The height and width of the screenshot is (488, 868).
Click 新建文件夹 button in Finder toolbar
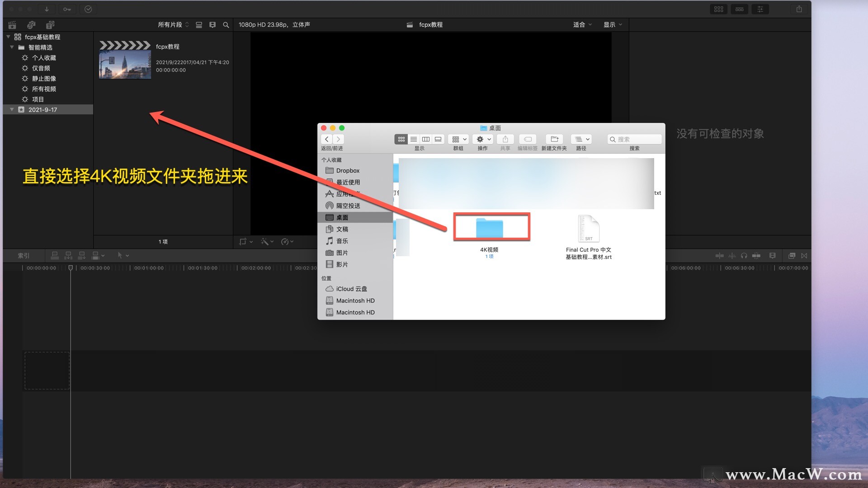click(554, 140)
